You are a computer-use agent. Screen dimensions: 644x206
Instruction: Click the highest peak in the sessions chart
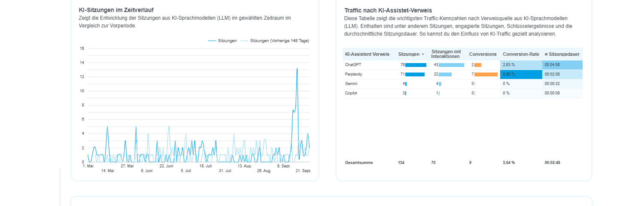click(x=297, y=69)
